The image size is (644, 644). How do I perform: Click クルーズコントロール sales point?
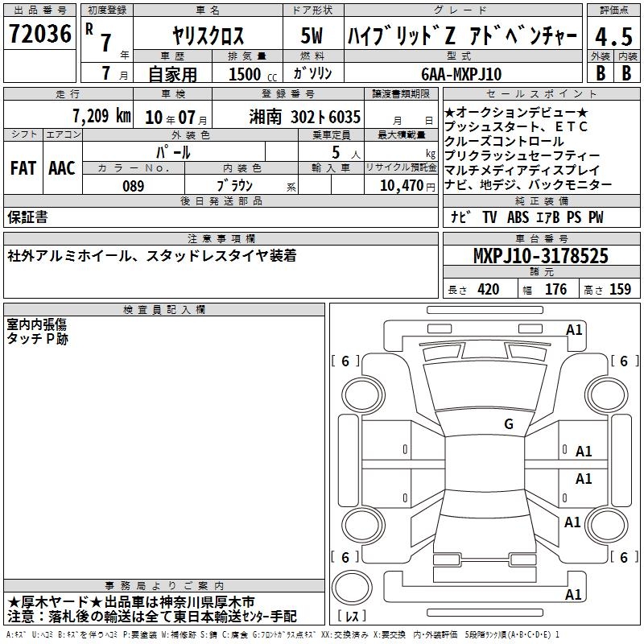point(504,142)
